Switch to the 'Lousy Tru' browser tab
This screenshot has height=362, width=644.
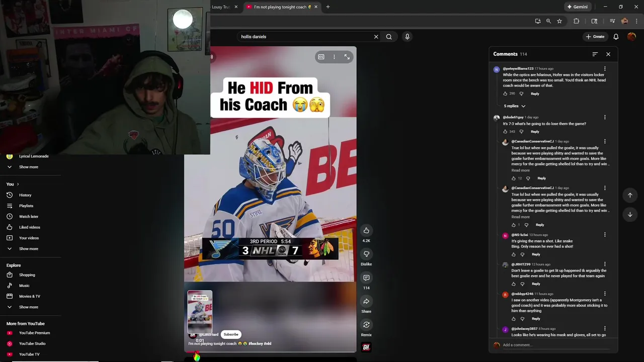[x=221, y=7]
